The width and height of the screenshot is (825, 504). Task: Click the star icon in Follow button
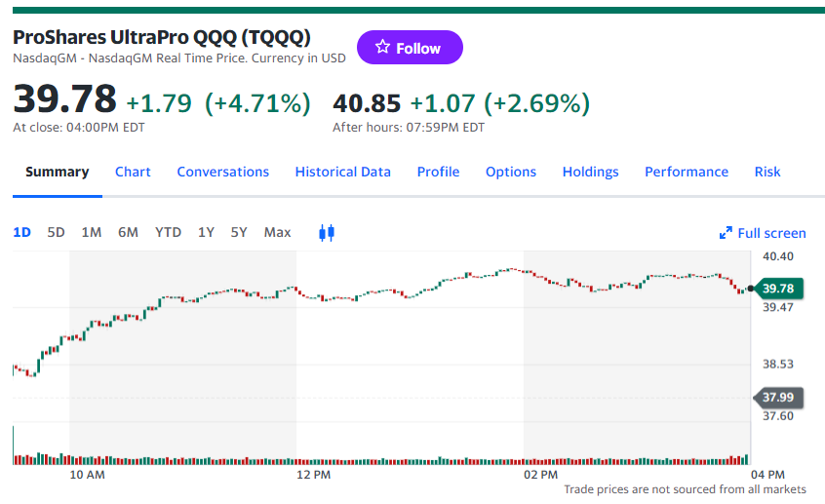tap(382, 47)
